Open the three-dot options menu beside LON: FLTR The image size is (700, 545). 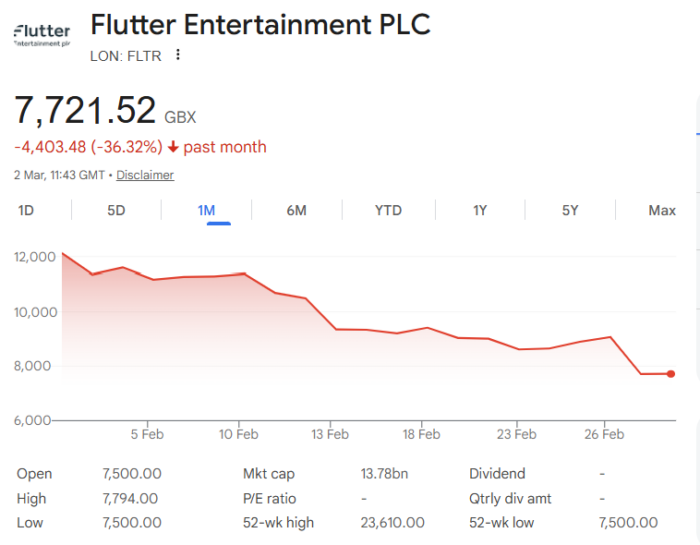(x=178, y=55)
